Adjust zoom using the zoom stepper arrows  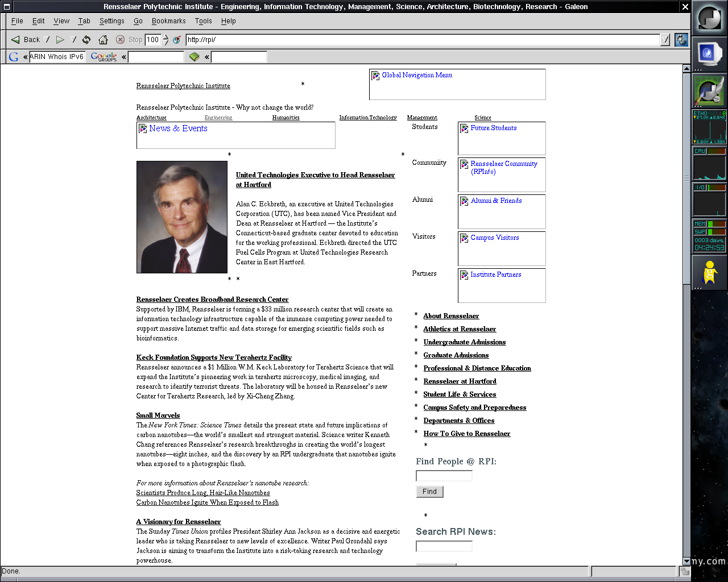click(166, 40)
